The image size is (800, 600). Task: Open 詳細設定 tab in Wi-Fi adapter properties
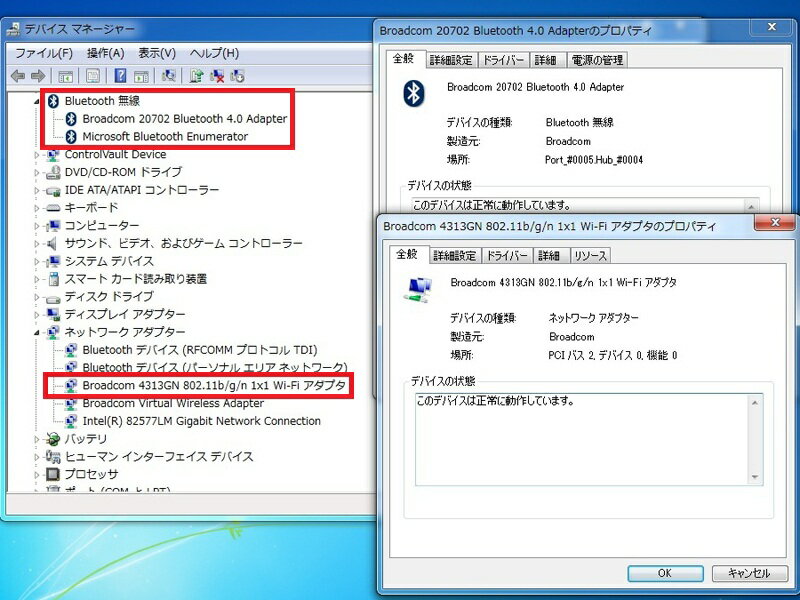(x=455, y=256)
